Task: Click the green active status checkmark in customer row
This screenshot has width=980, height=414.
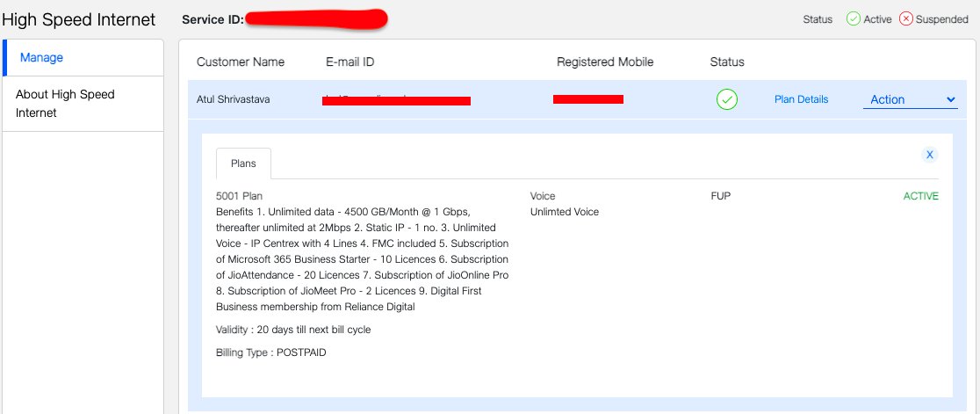Action: (727, 99)
